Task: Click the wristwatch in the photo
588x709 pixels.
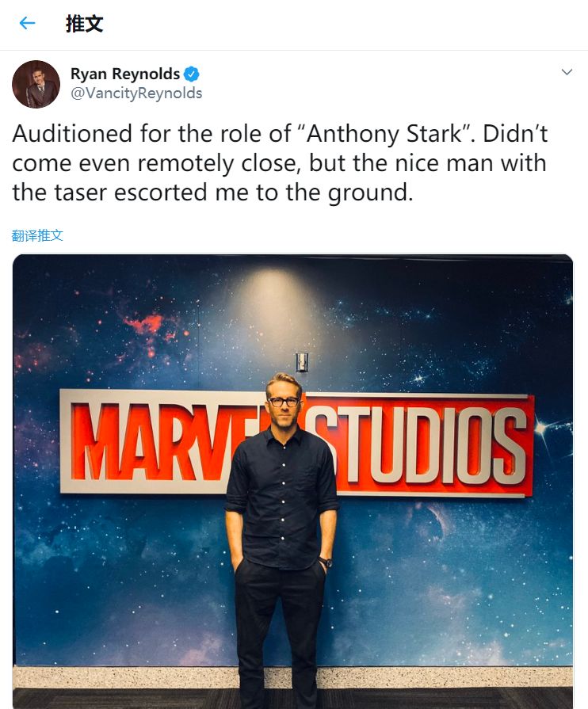Action: coord(326,562)
